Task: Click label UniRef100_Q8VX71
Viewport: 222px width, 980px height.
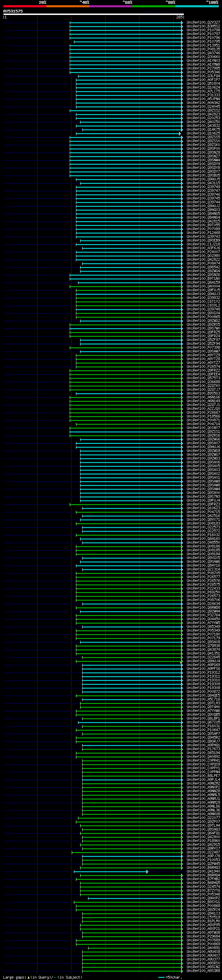Action: (203, 520)
